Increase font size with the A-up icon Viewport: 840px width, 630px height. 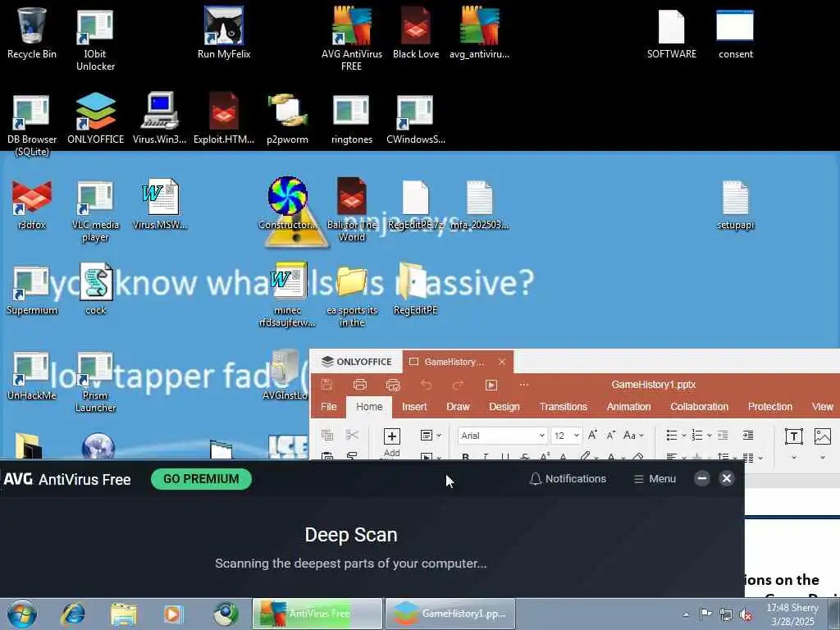(x=592, y=435)
